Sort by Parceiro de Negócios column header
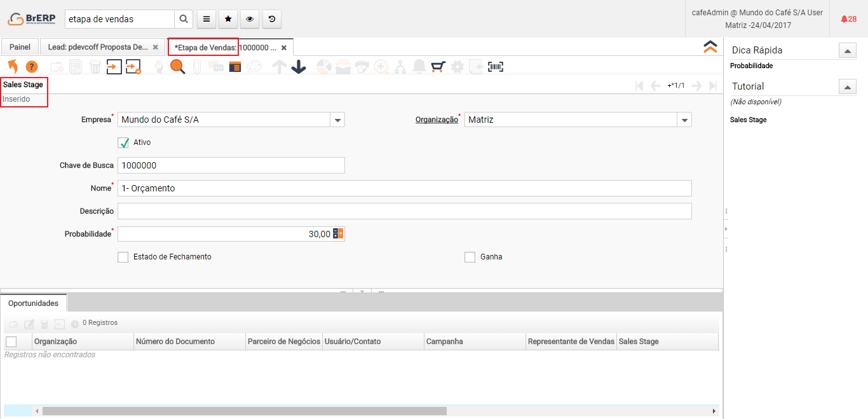868x419 pixels. pyautogui.click(x=284, y=341)
